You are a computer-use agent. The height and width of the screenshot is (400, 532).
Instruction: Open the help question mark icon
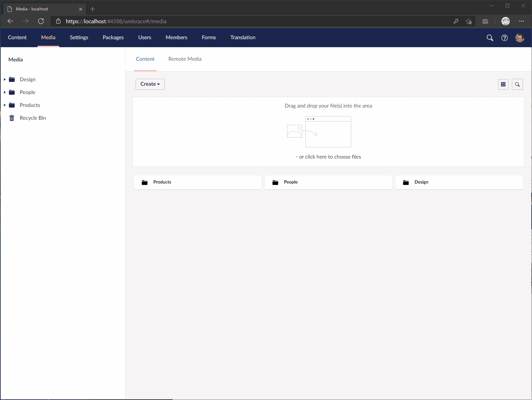coord(505,38)
